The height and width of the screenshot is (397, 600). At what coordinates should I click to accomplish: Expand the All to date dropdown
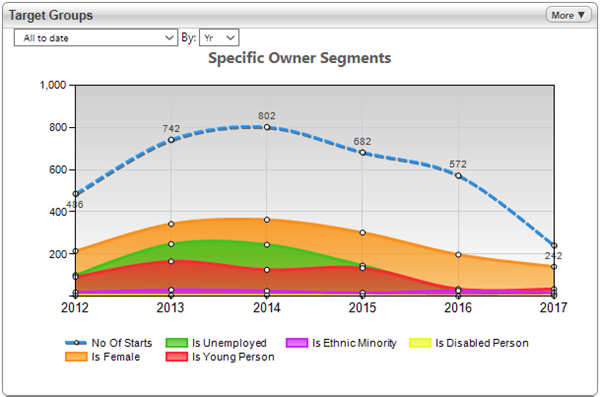point(96,38)
